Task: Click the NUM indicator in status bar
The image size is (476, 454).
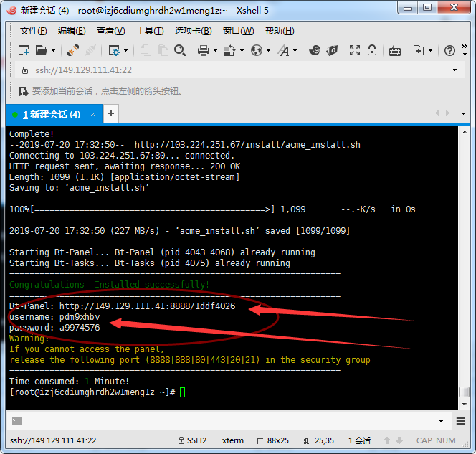Action: (x=446, y=440)
